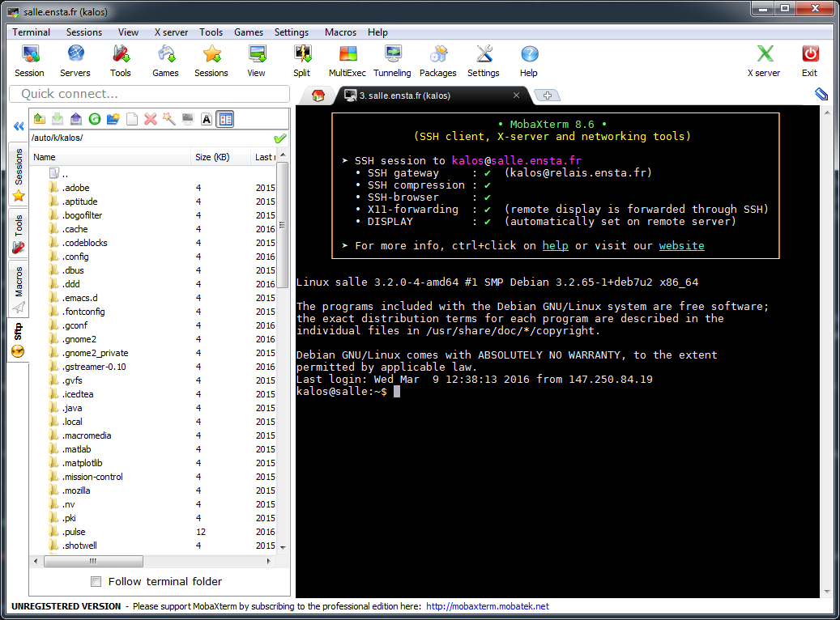Open the Session toolbar icon

(x=29, y=61)
